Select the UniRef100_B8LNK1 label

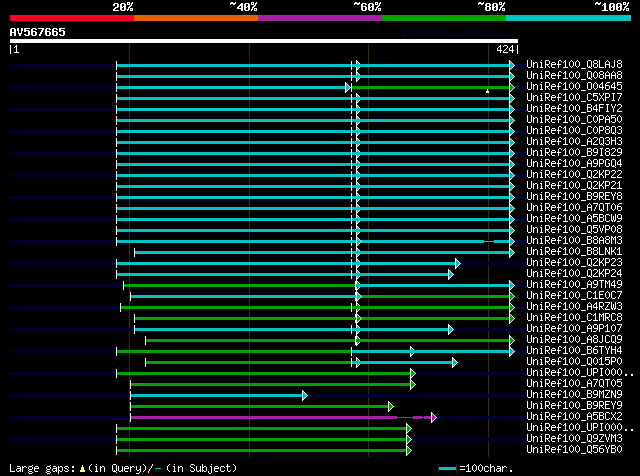point(574,251)
